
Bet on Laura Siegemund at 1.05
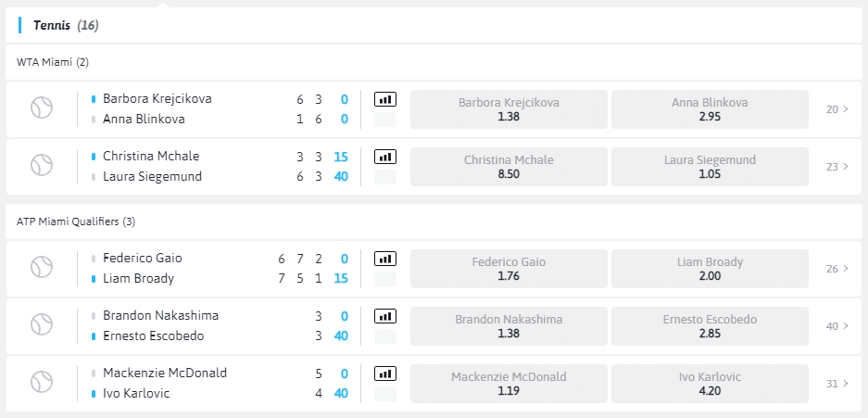pyautogui.click(x=711, y=167)
